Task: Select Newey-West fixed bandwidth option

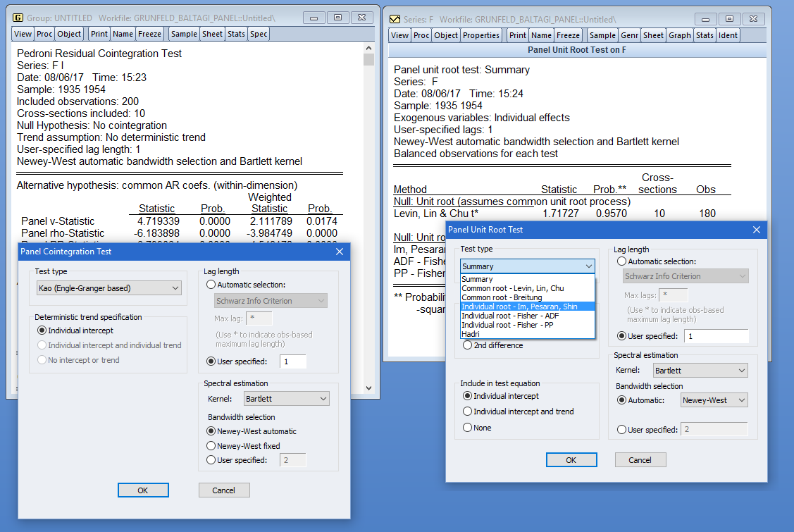Action: click(211, 446)
